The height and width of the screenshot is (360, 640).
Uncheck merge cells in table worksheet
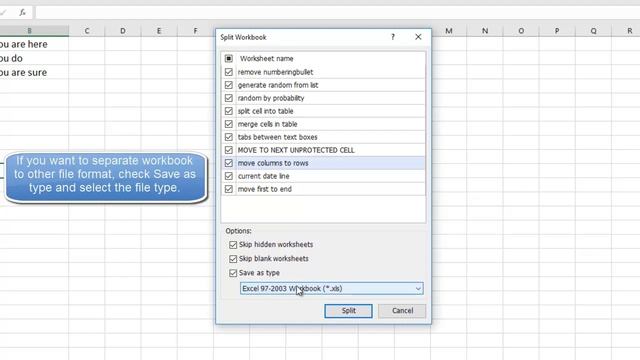[229, 124]
